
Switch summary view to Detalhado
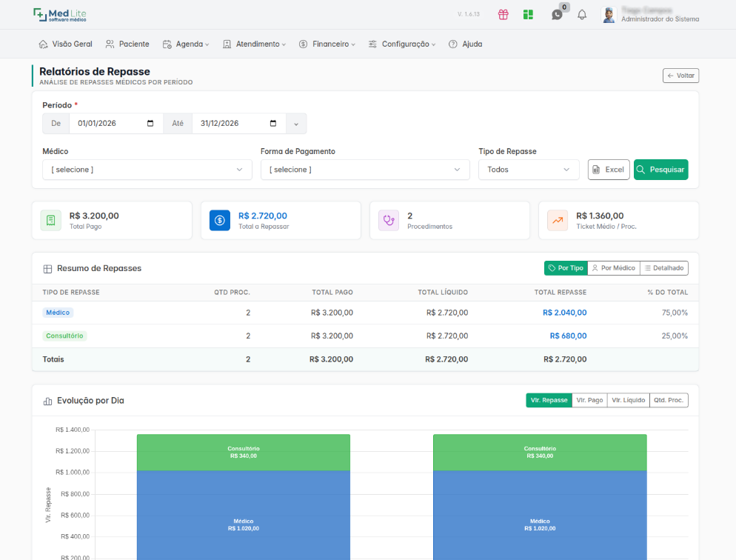click(x=664, y=268)
